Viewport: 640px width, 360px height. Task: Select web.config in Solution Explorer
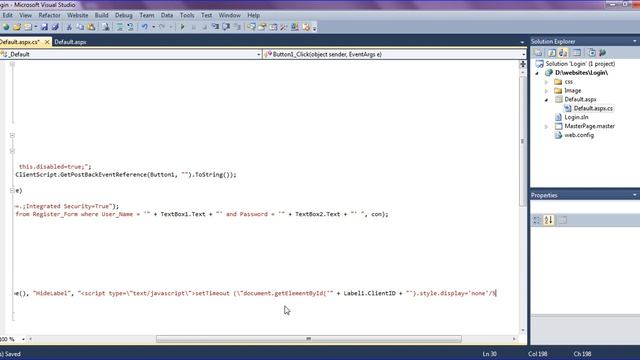pyautogui.click(x=579, y=135)
